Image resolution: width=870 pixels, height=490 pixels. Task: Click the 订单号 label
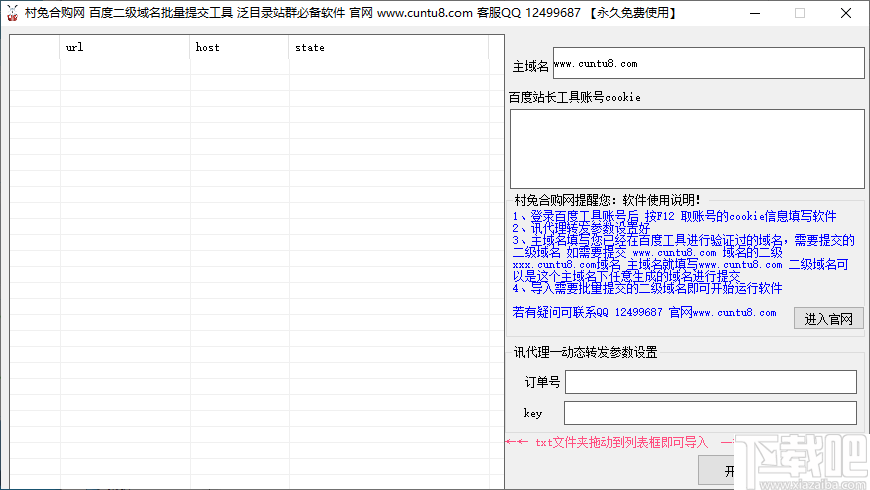[x=542, y=382]
